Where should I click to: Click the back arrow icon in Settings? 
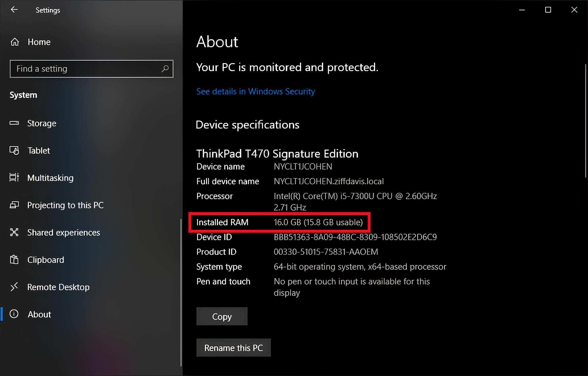click(x=14, y=10)
